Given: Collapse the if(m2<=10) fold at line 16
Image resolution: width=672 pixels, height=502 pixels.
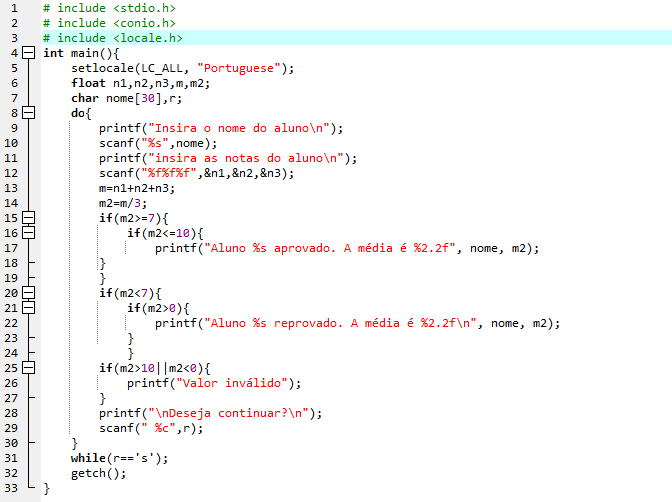Looking at the screenshot, I should point(28,233).
